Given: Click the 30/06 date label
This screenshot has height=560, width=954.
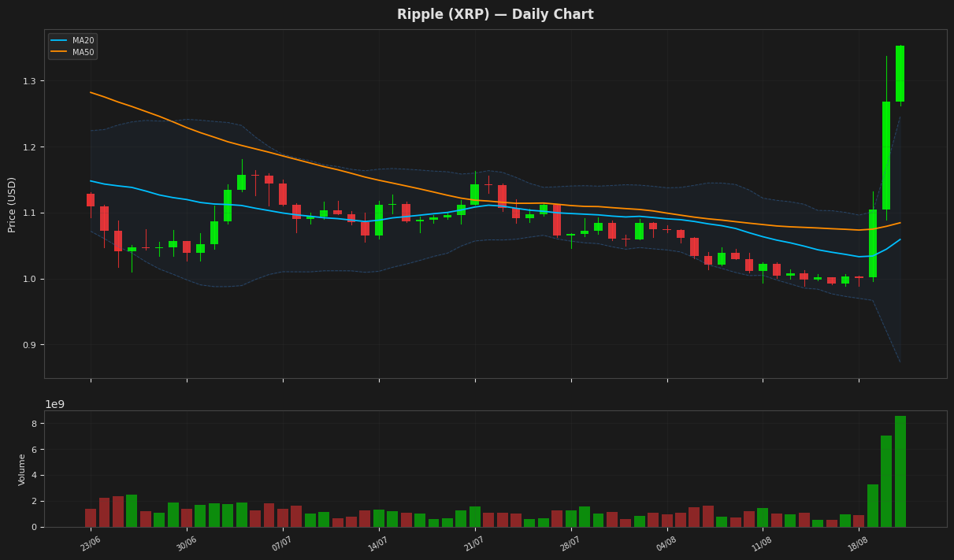Looking at the screenshot, I should 187,543.
